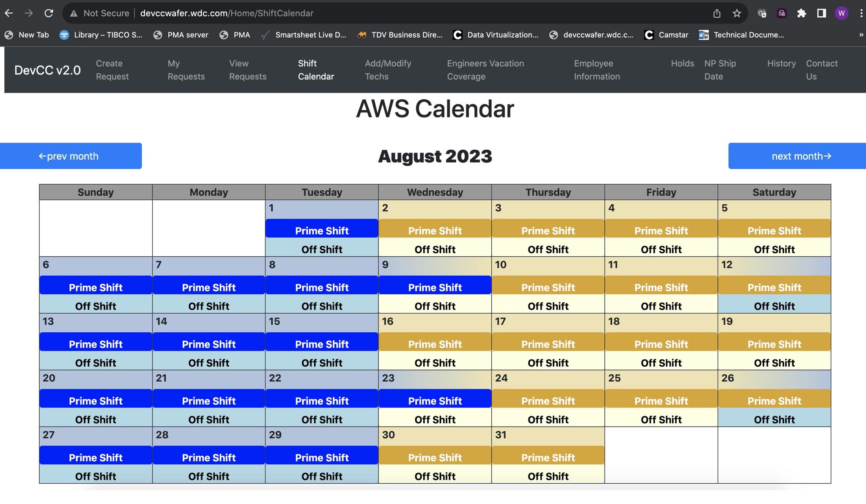Click Prime Shift on August 30
Viewport: 866px width, 504px height.
coord(435,455)
